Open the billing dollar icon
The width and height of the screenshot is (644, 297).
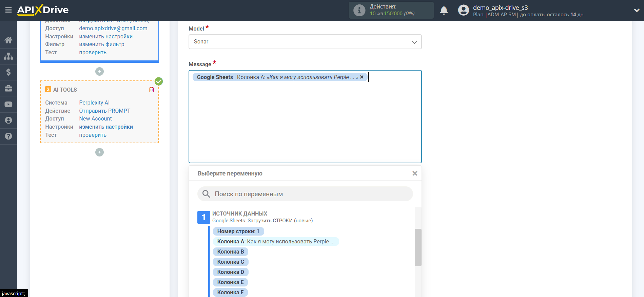[x=8, y=72]
